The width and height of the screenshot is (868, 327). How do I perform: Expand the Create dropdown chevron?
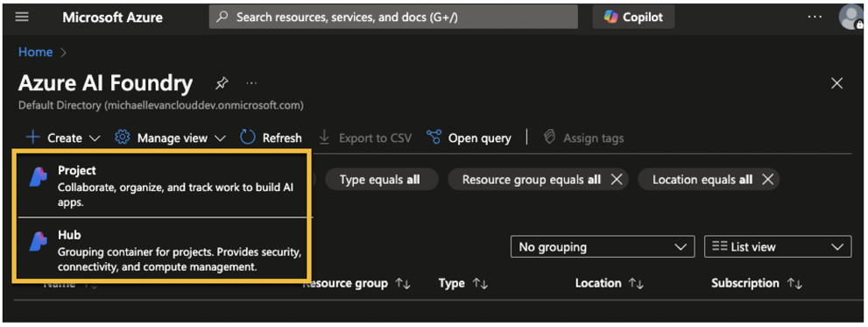95,138
